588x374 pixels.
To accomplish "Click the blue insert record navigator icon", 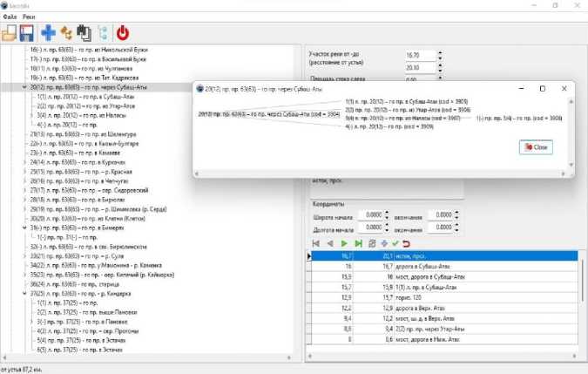I will [384, 243].
